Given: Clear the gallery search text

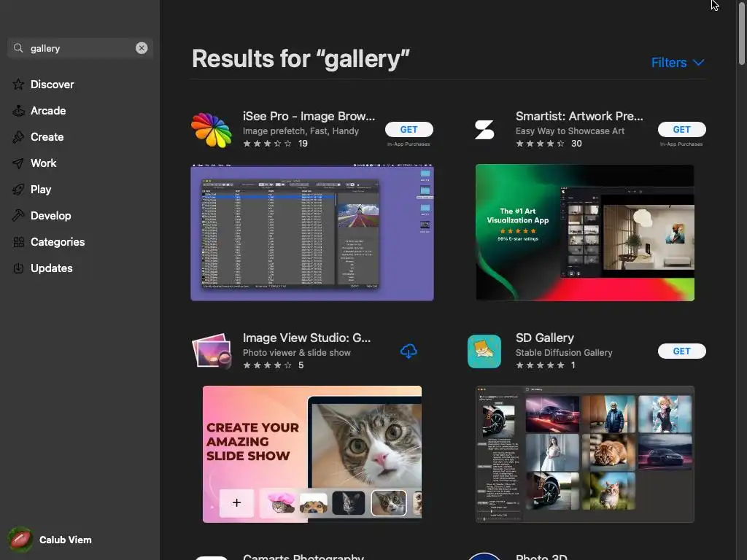Looking at the screenshot, I should click(x=142, y=48).
